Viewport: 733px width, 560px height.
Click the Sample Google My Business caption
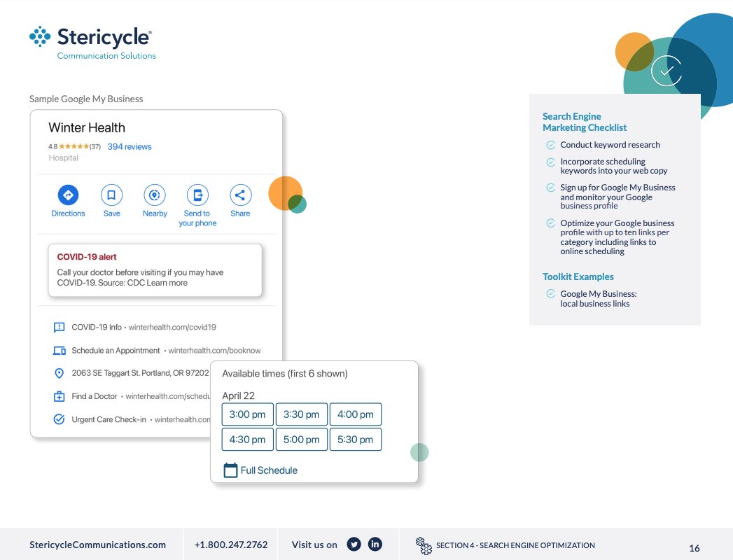pos(86,99)
